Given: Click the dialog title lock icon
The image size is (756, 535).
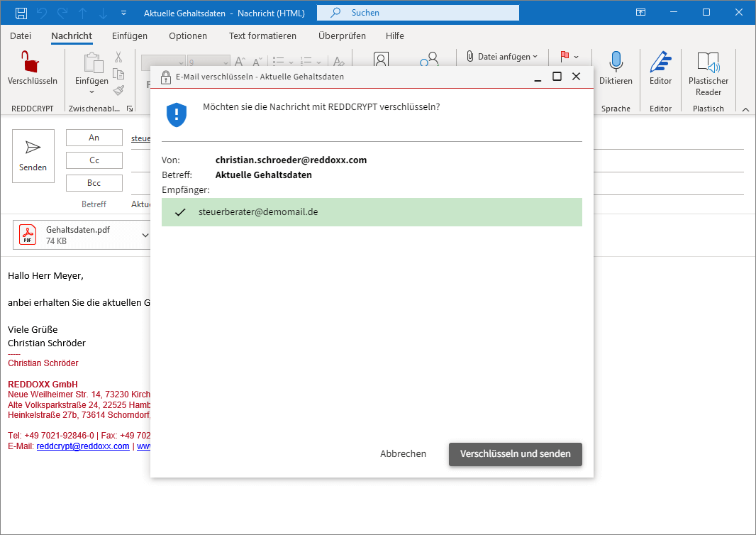Looking at the screenshot, I should (x=166, y=77).
